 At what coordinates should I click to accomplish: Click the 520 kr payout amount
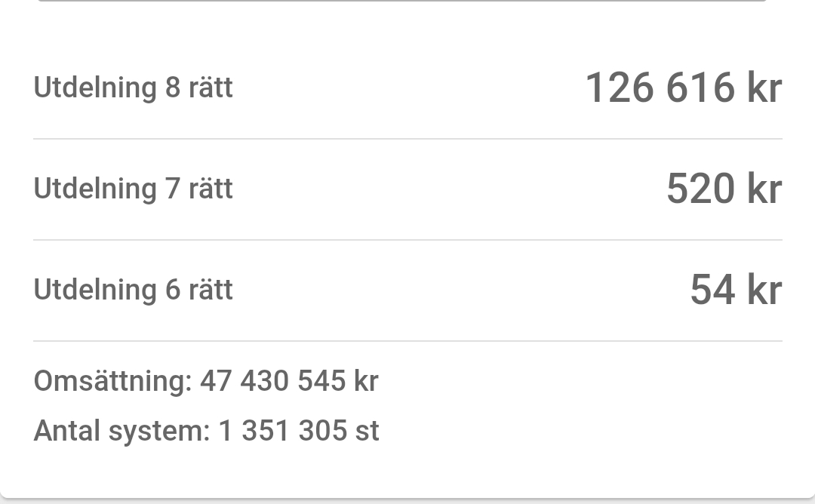point(724,188)
